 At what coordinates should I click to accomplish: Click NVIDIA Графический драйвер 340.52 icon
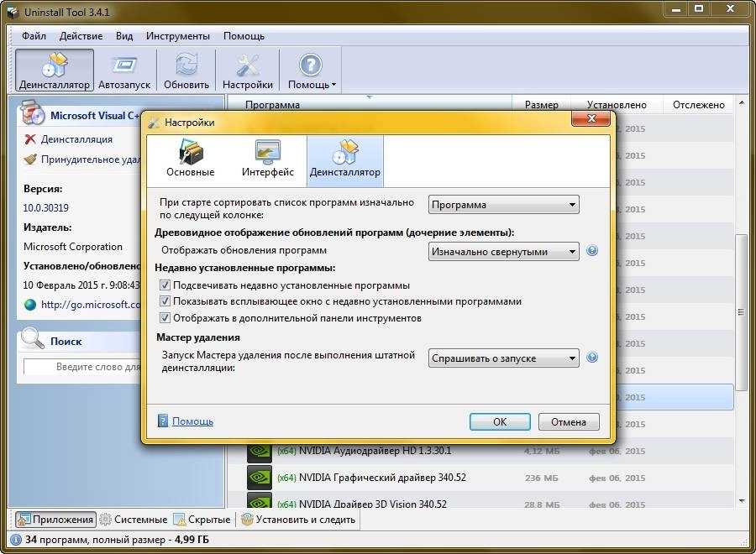260,478
